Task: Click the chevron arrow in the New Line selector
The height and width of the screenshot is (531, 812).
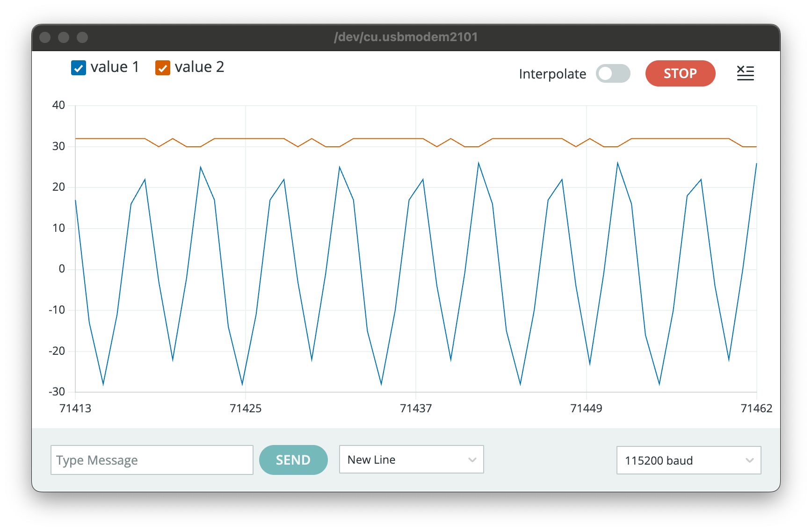Action: coord(472,459)
